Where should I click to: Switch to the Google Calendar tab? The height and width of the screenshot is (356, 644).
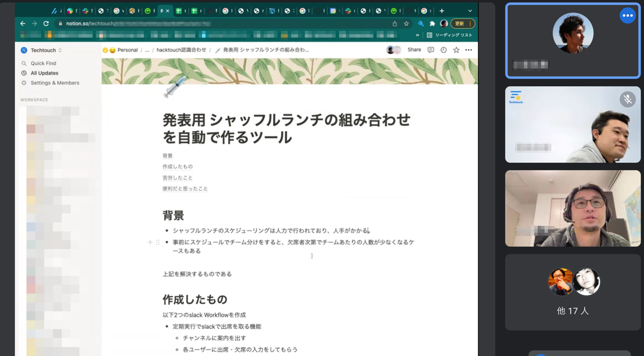click(x=333, y=11)
